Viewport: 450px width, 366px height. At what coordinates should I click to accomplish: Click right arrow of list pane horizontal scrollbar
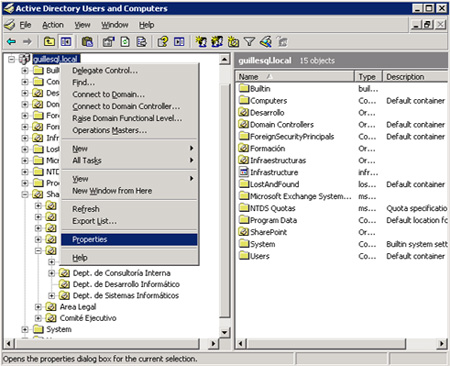[442, 343]
